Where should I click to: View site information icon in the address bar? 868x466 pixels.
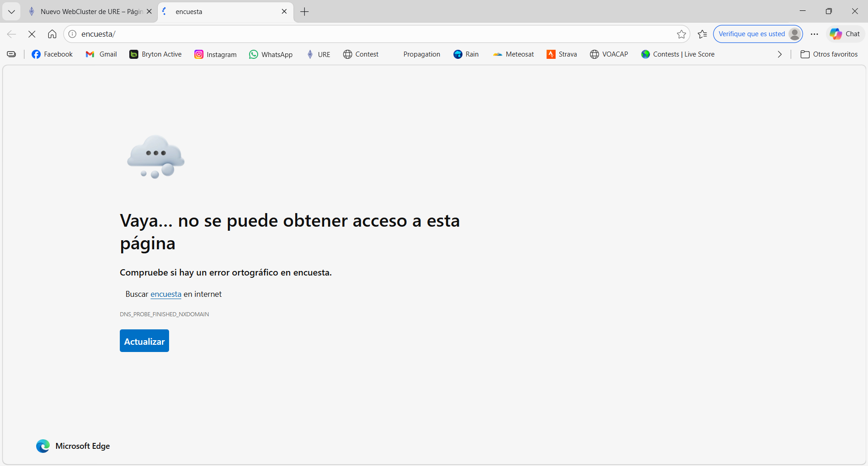[72, 34]
